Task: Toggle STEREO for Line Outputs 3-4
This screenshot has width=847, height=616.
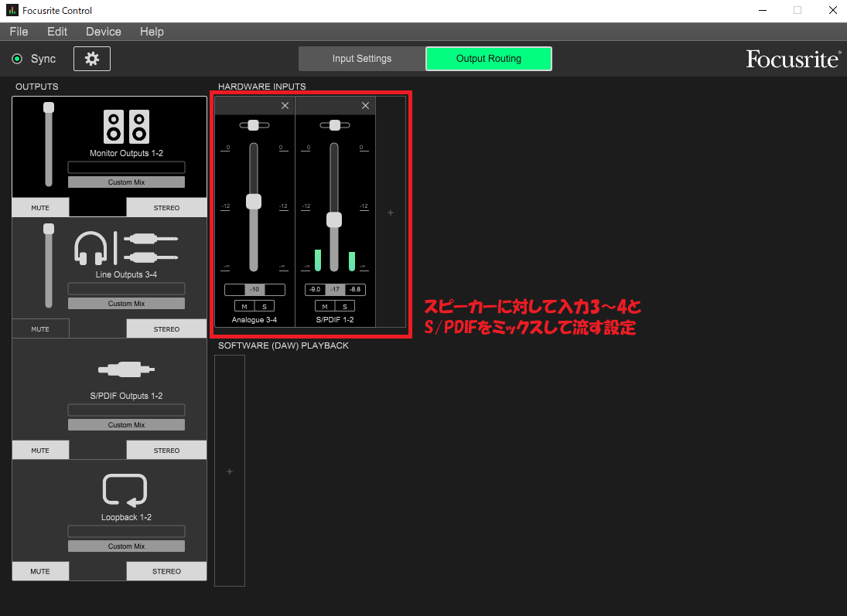Action: pos(166,328)
